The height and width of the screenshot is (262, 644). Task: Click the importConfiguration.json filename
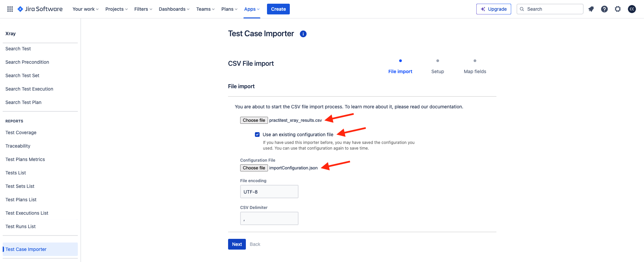[x=293, y=168]
